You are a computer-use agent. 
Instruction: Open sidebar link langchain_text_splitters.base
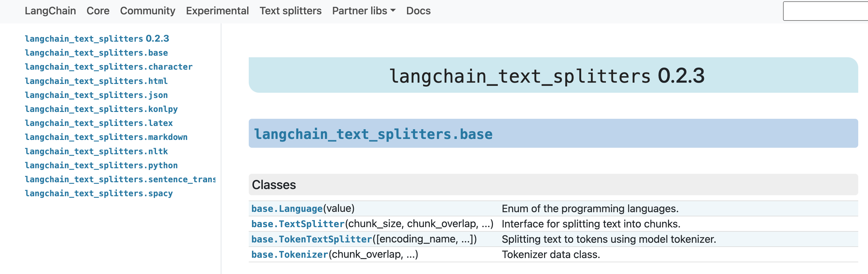96,53
